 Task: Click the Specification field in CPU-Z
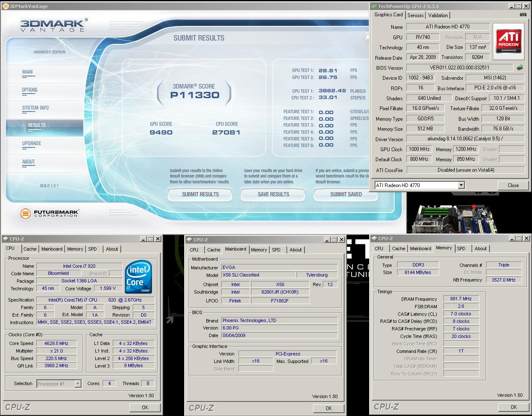tap(95, 300)
